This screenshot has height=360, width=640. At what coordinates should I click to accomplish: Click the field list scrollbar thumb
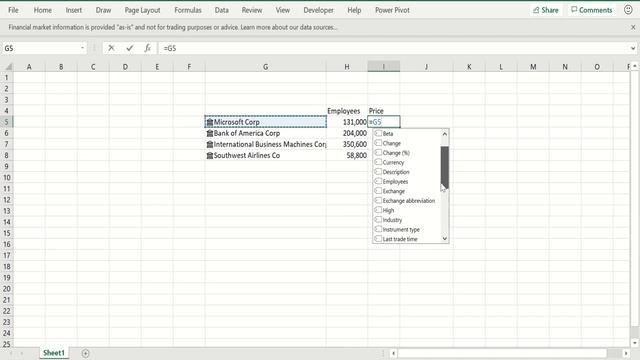(x=444, y=167)
